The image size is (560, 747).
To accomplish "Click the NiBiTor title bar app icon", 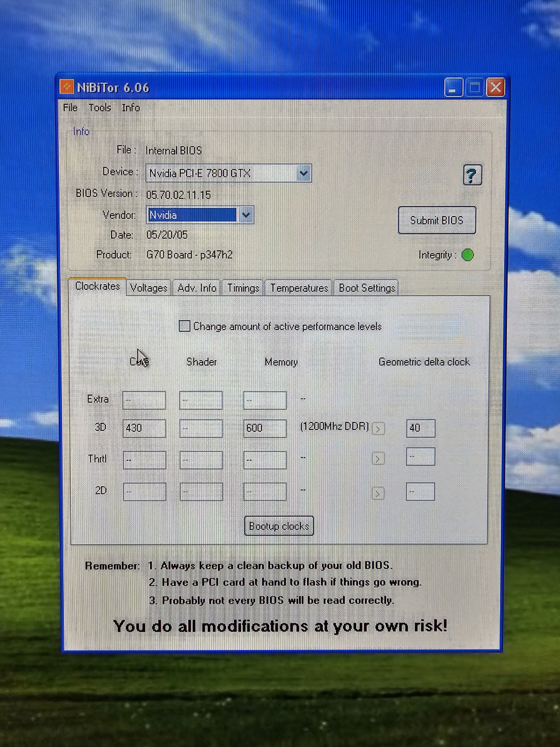I will click(x=67, y=87).
